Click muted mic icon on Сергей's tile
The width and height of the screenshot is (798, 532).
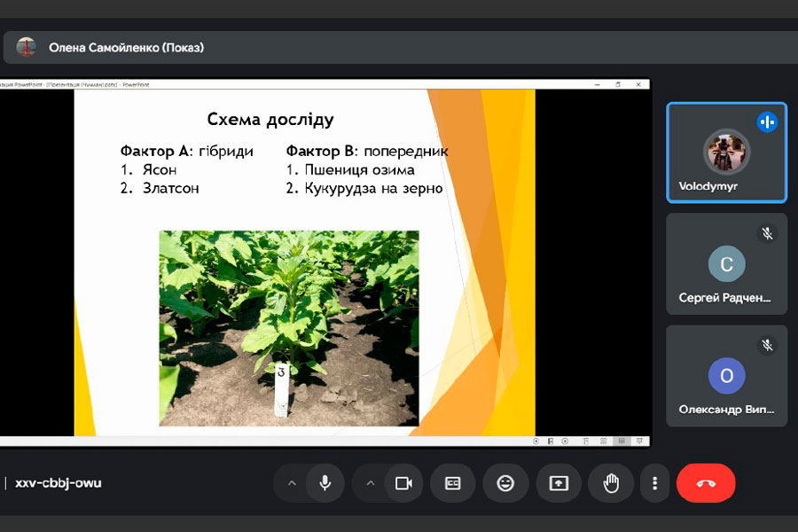click(768, 233)
